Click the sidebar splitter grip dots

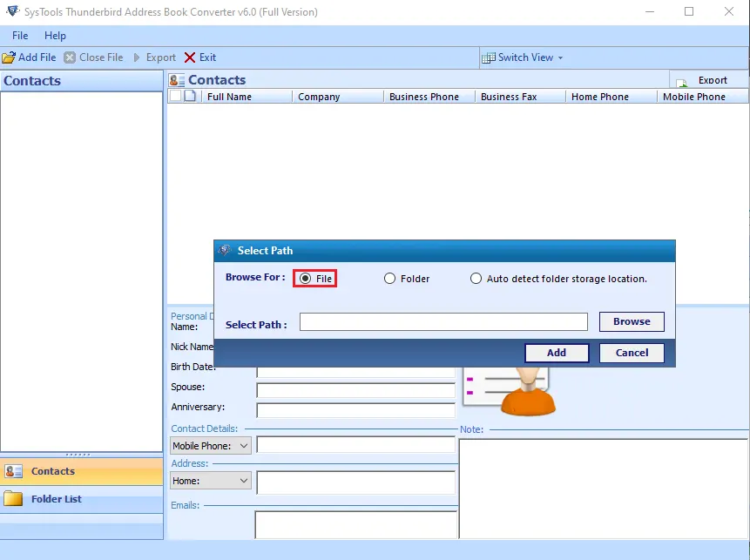point(78,455)
